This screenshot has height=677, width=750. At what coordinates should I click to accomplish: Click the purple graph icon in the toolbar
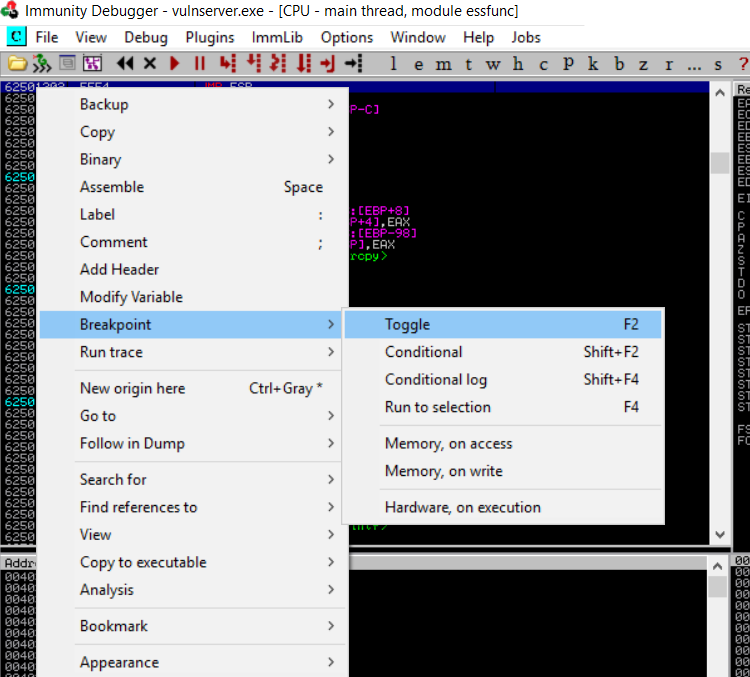[92, 63]
